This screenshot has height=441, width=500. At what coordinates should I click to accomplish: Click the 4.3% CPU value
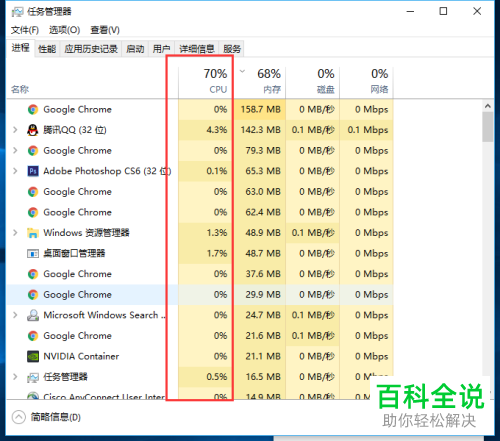tap(217, 130)
